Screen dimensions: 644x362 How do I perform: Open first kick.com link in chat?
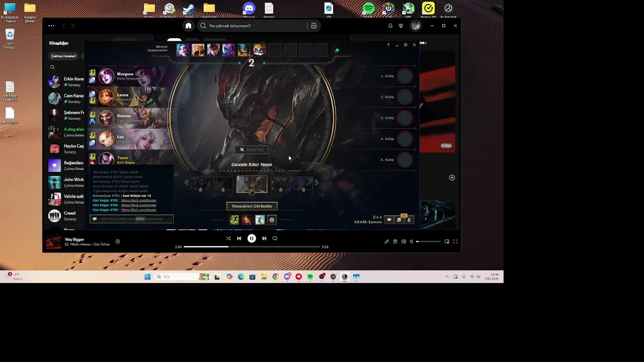[x=139, y=201]
